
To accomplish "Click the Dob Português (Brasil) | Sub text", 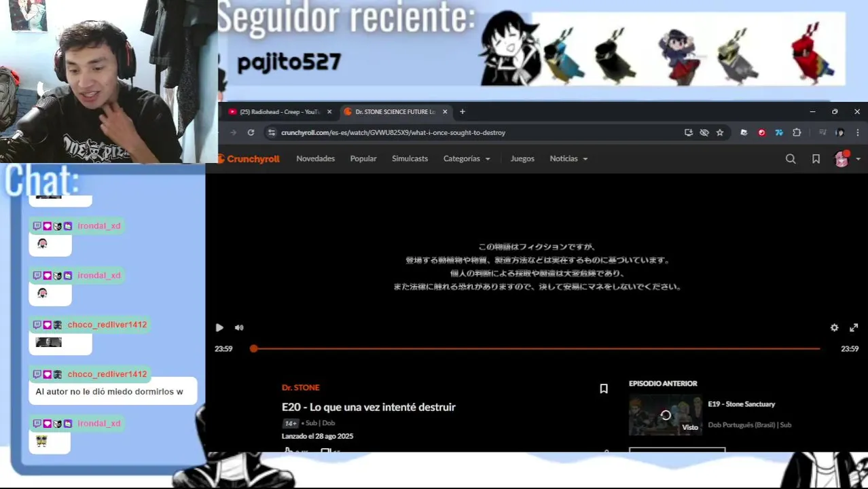I will click(x=750, y=425).
